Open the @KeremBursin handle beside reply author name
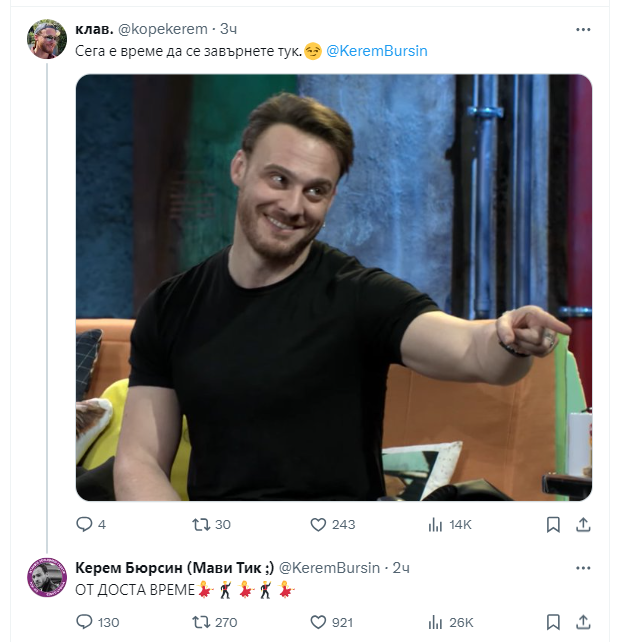 click(329, 567)
